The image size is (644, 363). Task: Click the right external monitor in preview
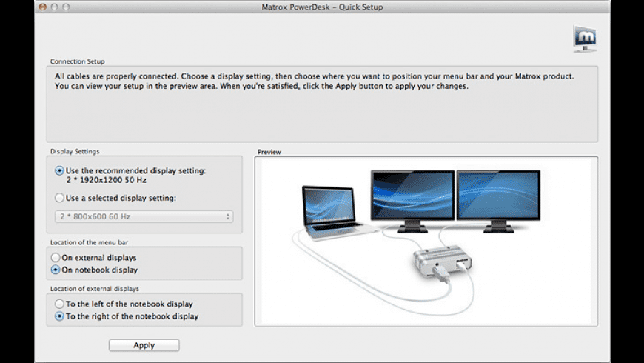tap(499, 202)
